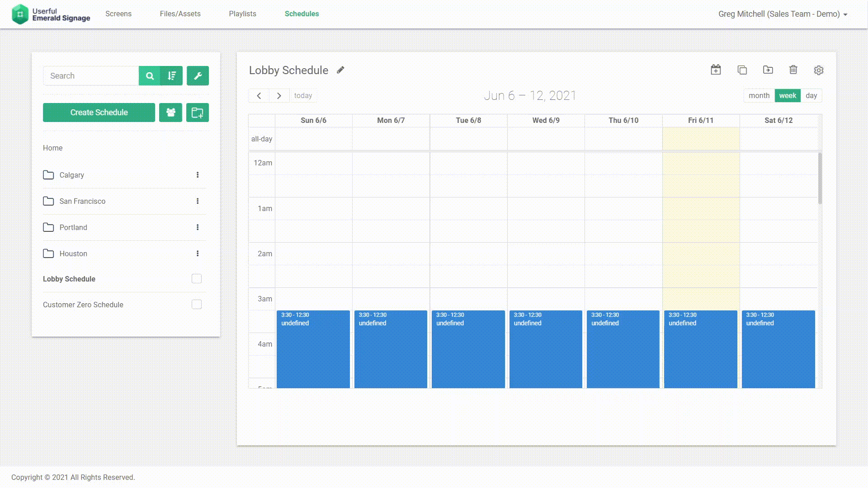
Task: Open Portland folder three-dot menu
Action: tap(198, 227)
